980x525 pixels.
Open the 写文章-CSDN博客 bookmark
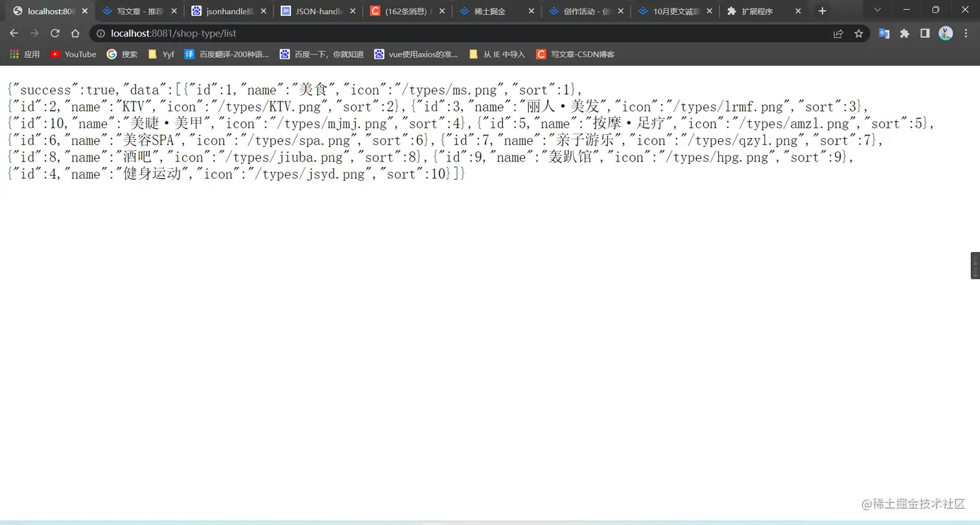click(576, 54)
